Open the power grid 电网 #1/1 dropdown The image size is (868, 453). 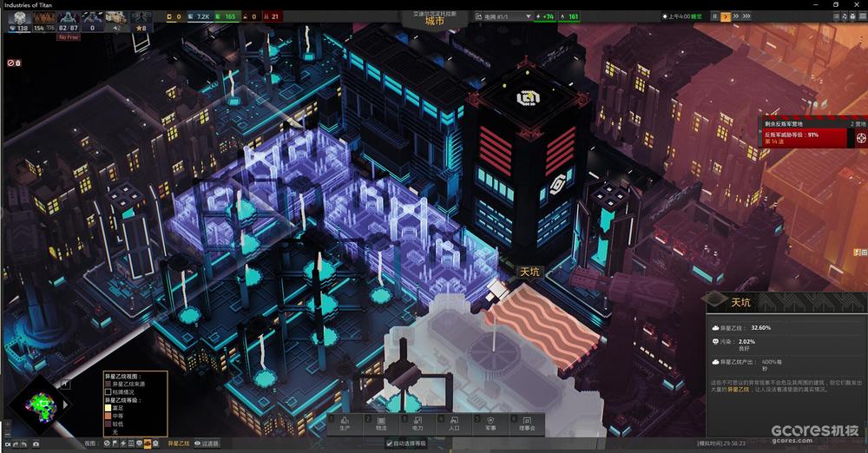503,16
